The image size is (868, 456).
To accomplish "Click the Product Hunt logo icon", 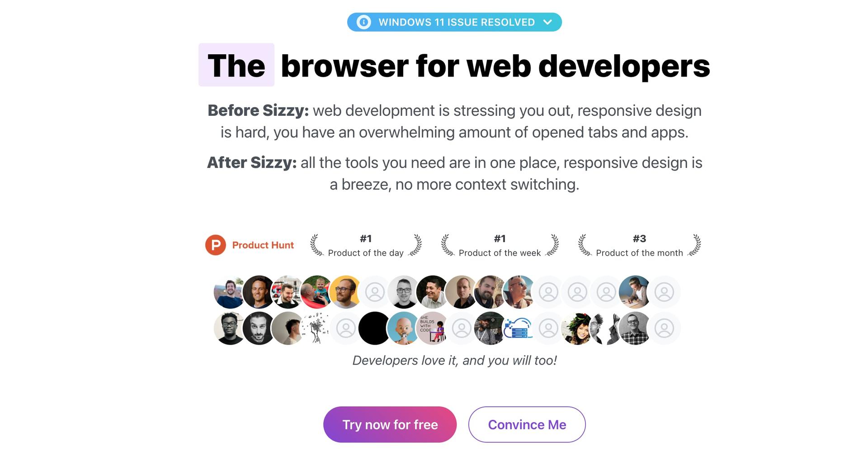I will pyautogui.click(x=216, y=245).
